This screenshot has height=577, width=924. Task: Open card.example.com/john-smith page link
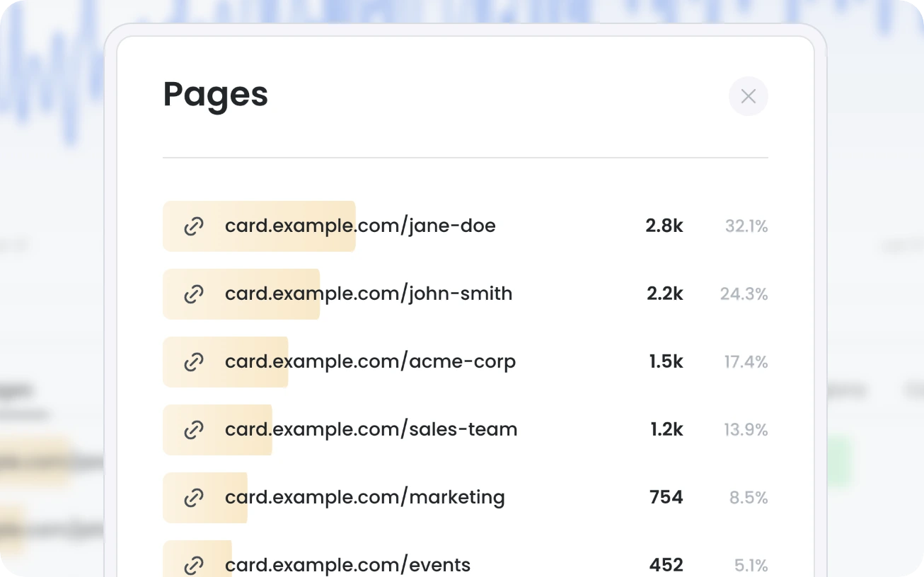coord(369,294)
